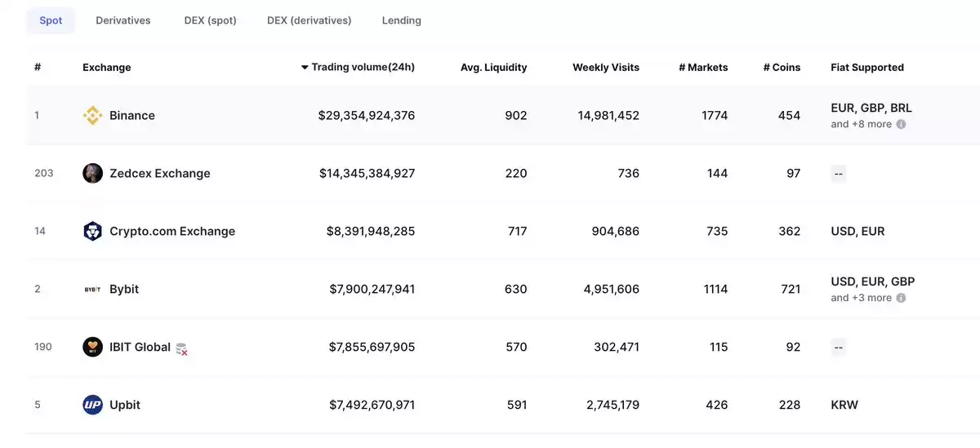Open the Zedcex Exchange link

[160, 173]
